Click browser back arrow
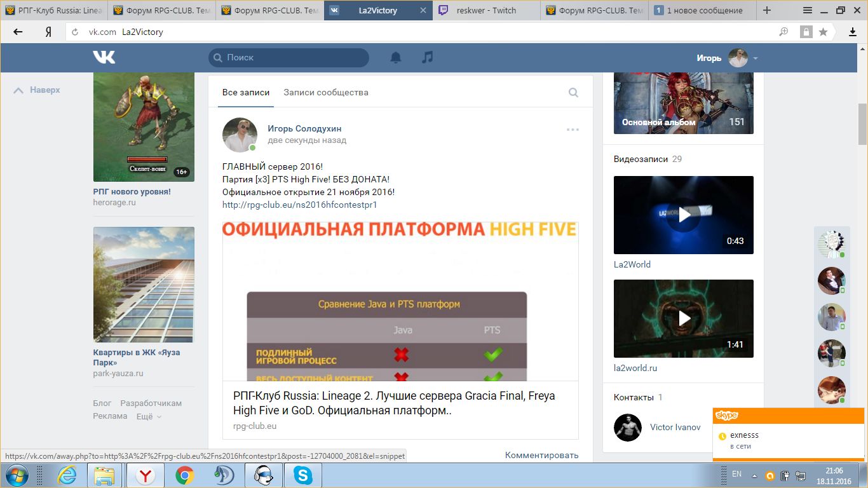The image size is (868, 488). tap(18, 32)
